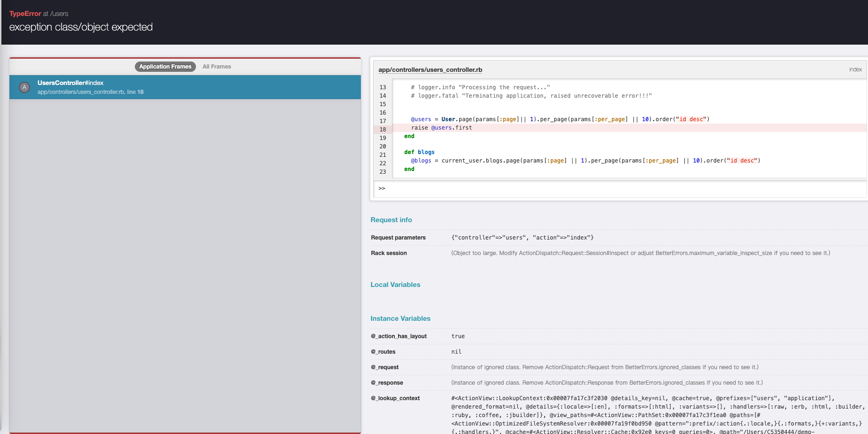Switch to the All Frames tab
Screen dimensions: 868x434
[x=217, y=67]
